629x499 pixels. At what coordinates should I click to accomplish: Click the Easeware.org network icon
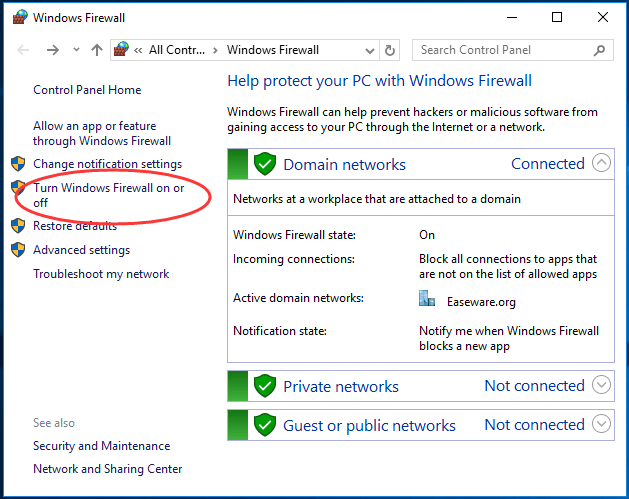click(x=427, y=298)
